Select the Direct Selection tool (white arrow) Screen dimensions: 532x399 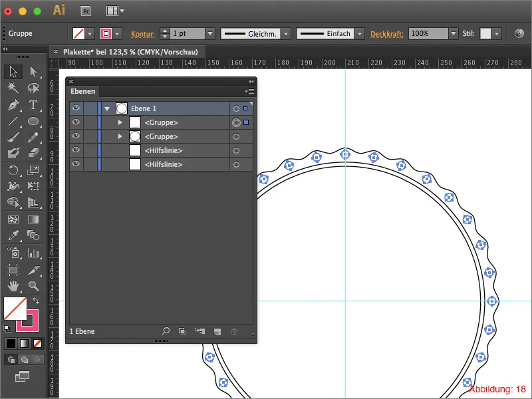click(x=33, y=72)
